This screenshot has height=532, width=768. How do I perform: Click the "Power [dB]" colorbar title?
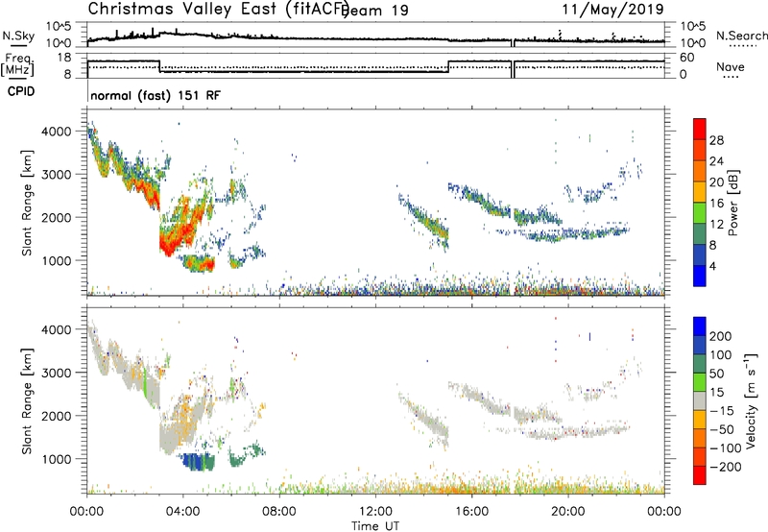[x=732, y=203]
